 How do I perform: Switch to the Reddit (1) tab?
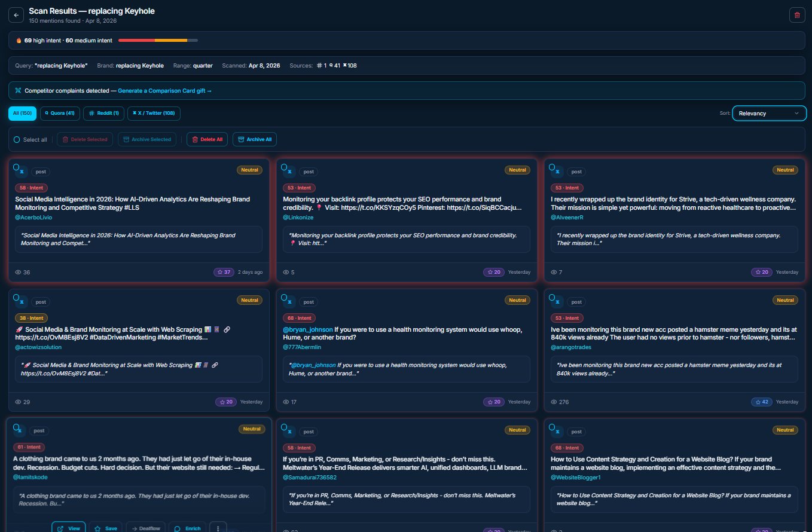click(103, 113)
